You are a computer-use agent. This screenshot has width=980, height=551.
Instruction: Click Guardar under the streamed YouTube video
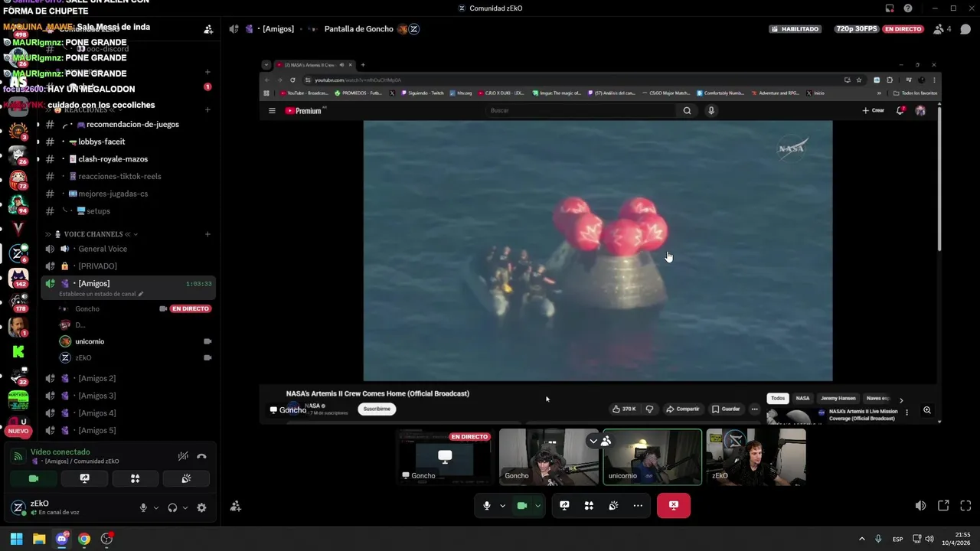coord(726,409)
